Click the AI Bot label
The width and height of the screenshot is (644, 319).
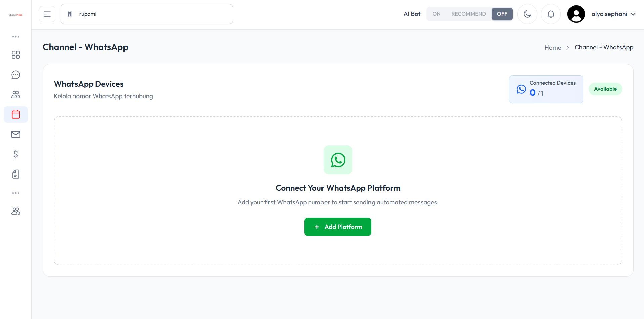click(x=412, y=14)
